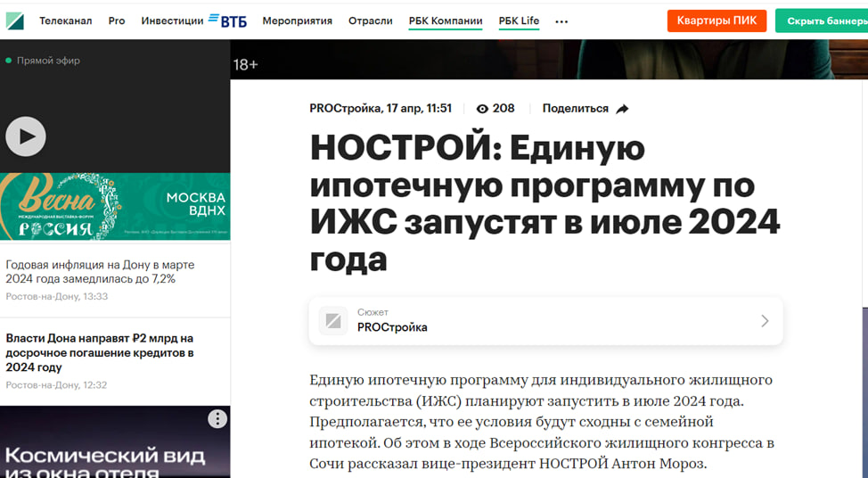Click the 208 views count
The height and width of the screenshot is (478, 868).
coord(504,109)
